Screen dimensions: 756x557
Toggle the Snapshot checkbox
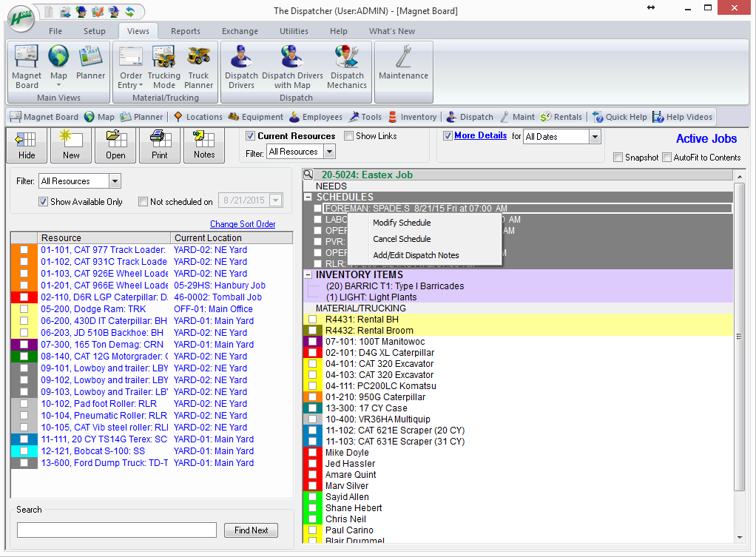point(618,158)
